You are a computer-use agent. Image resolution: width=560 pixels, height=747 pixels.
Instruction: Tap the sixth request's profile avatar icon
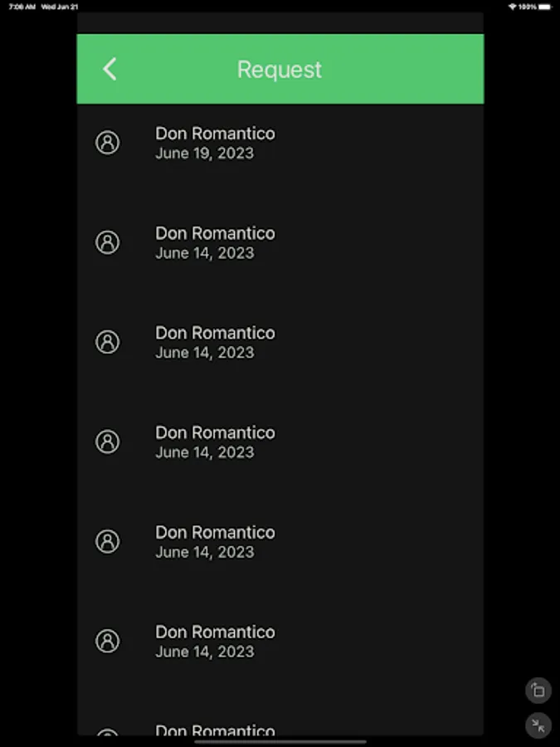[107, 641]
